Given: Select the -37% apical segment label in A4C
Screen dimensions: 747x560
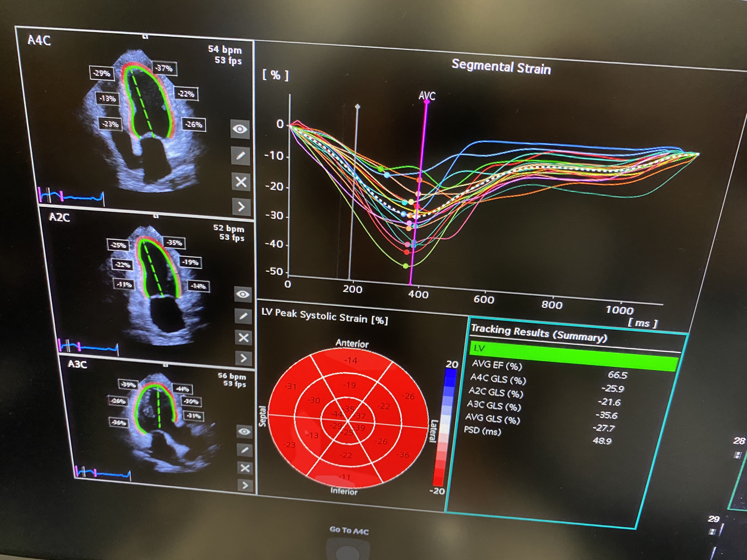Looking at the screenshot, I should click(164, 69).
